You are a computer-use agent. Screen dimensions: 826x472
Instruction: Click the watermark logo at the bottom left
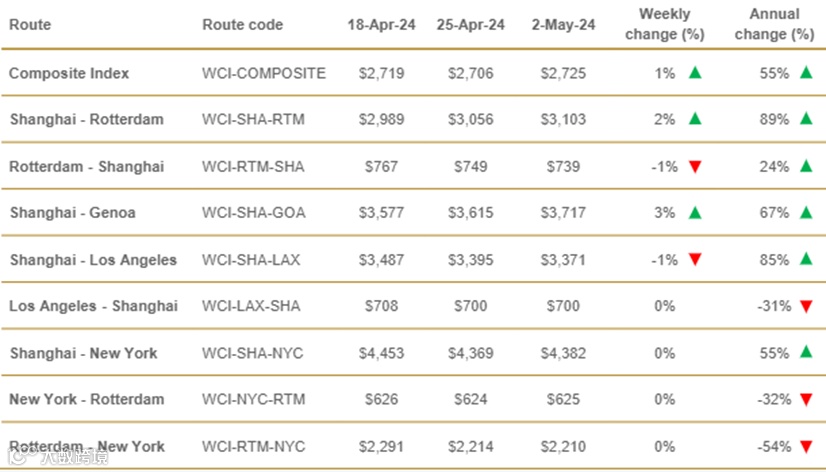(57, 456)
